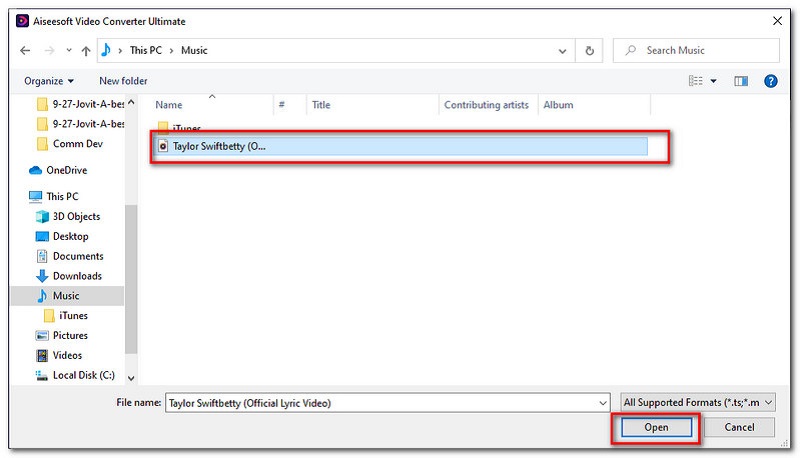This screenshot has height=458, width=800.
Task: Expand the File name dropdown arrow
Action: point(603,403)
